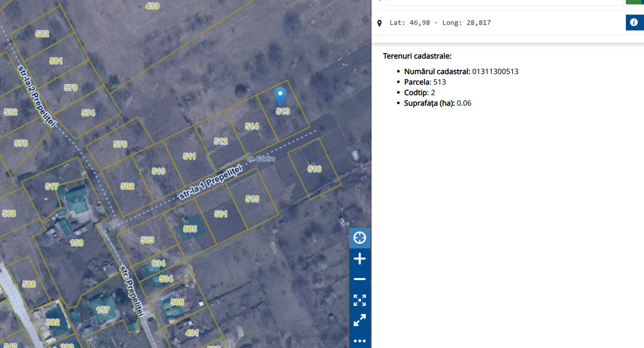
Task: Click the fit-to-extent arrows icon
Action: pyautogui.click(x=360, y=300)
